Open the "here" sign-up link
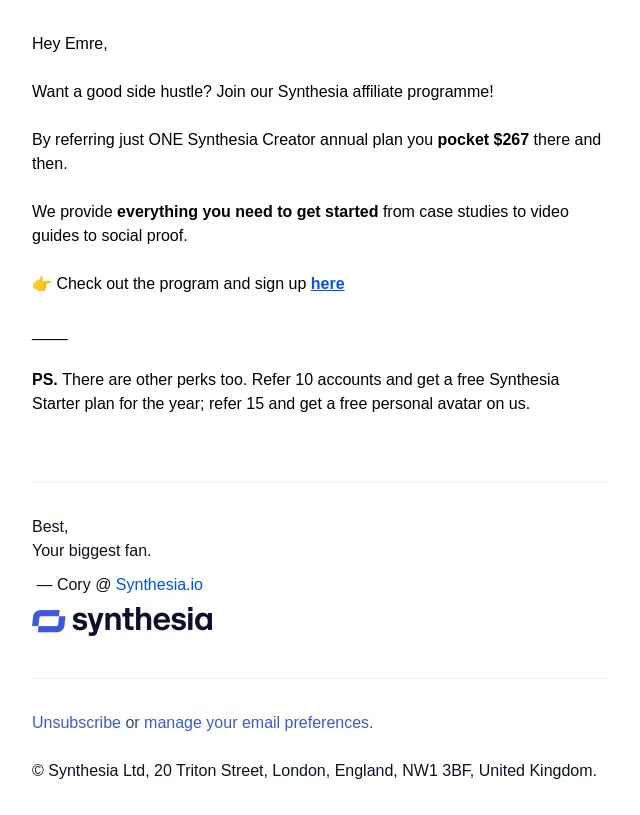Viewport: 640px width, 815px height. pos(328,284)
